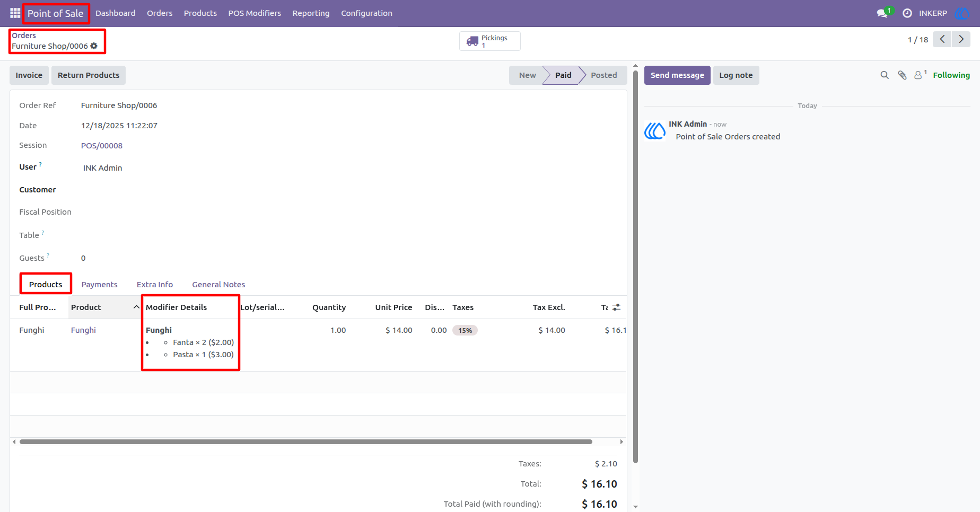This screenshot has height=512, width=980.
Task: Open the activities clock icon
Action: (907, 13)
